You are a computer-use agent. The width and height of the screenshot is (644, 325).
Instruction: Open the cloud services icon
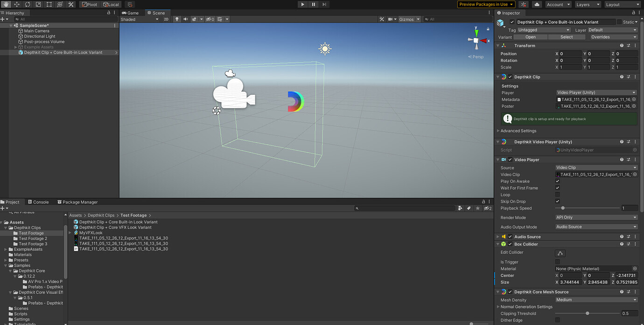click(536, 4)
